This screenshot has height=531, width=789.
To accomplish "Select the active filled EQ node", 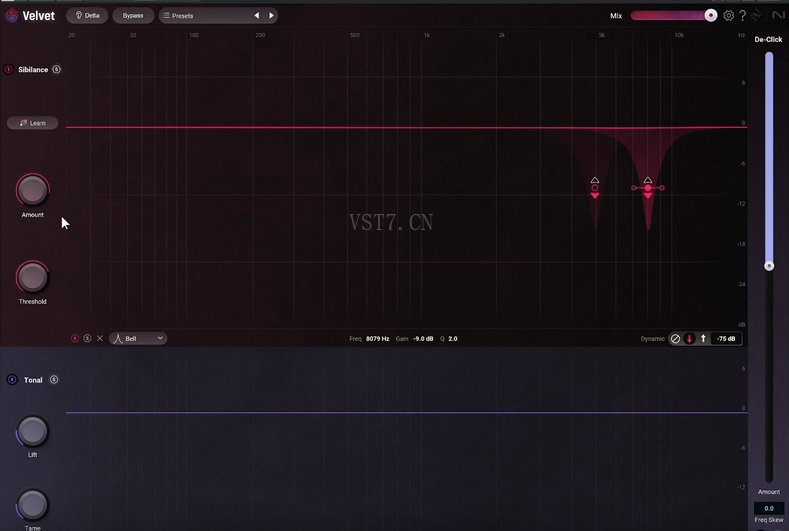I will (x=648, y=188).
